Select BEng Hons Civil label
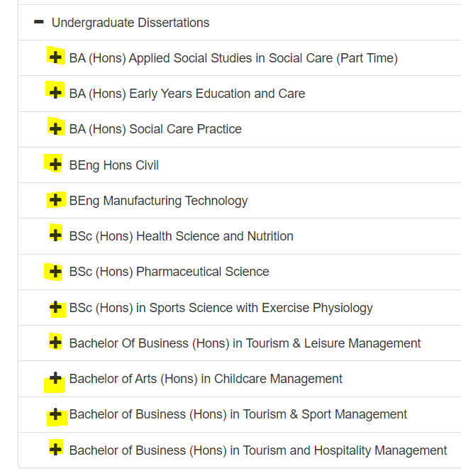This screenshot has width=461, height=476. pos(113,165)
